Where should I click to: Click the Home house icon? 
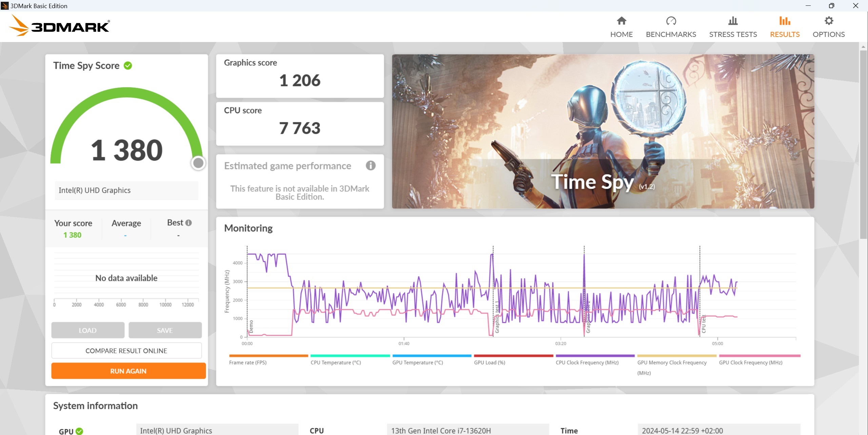pos(621,21)
